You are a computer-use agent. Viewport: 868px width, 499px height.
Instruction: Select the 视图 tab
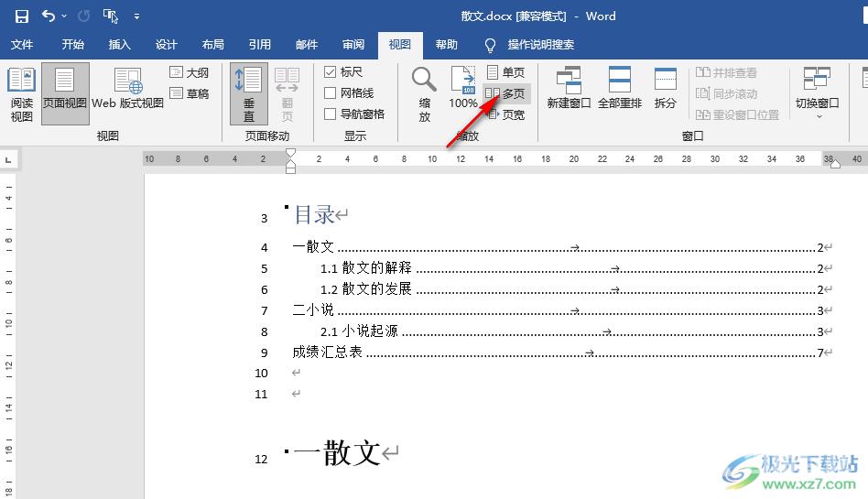400,44
